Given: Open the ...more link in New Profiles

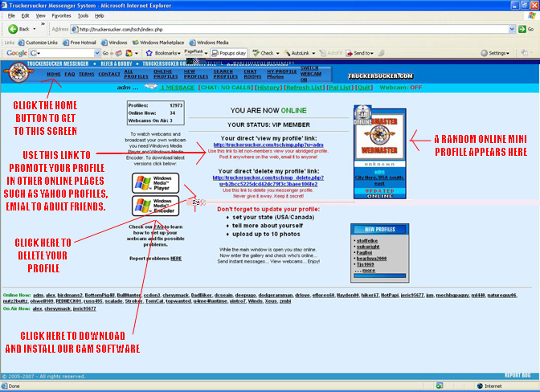Looking at the screenshot, I should click(x=365, y=270).
